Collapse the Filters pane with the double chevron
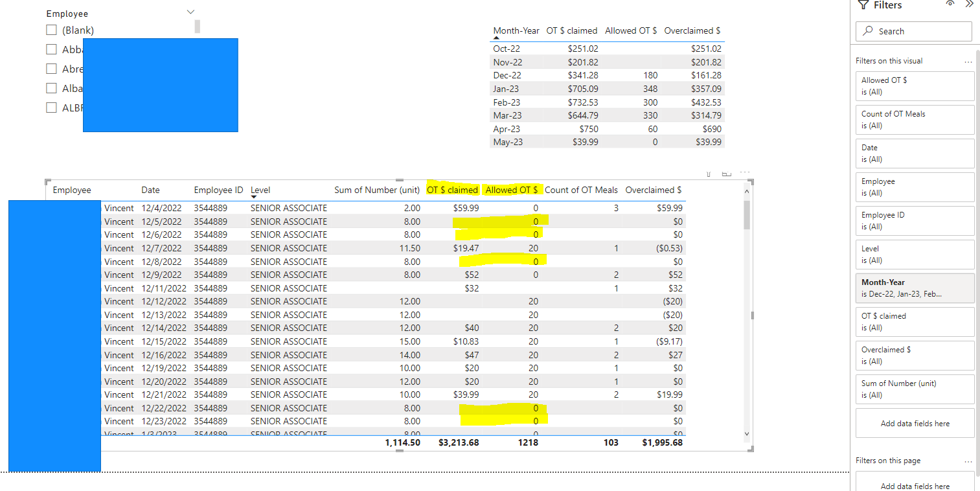The height and width of the screenshot is (491, 980). point(969,4)
